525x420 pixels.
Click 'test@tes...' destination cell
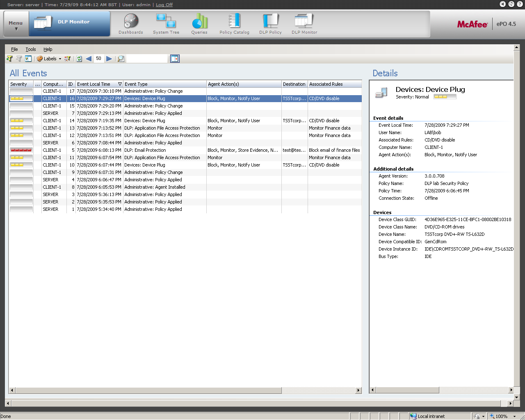294,150
